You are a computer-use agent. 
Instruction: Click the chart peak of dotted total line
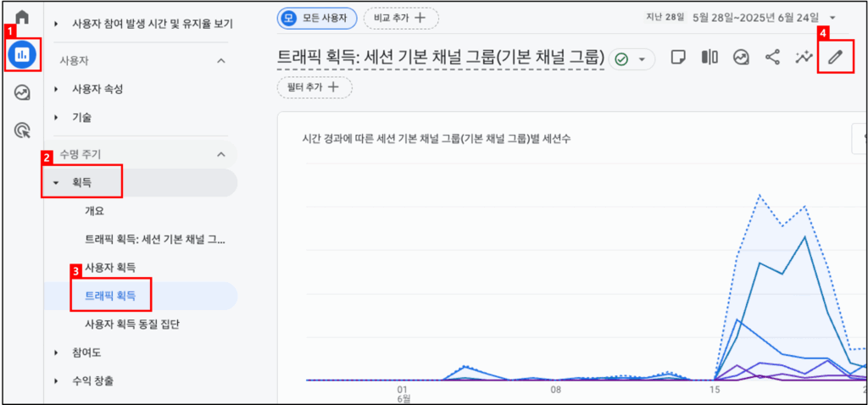(760, 196)
